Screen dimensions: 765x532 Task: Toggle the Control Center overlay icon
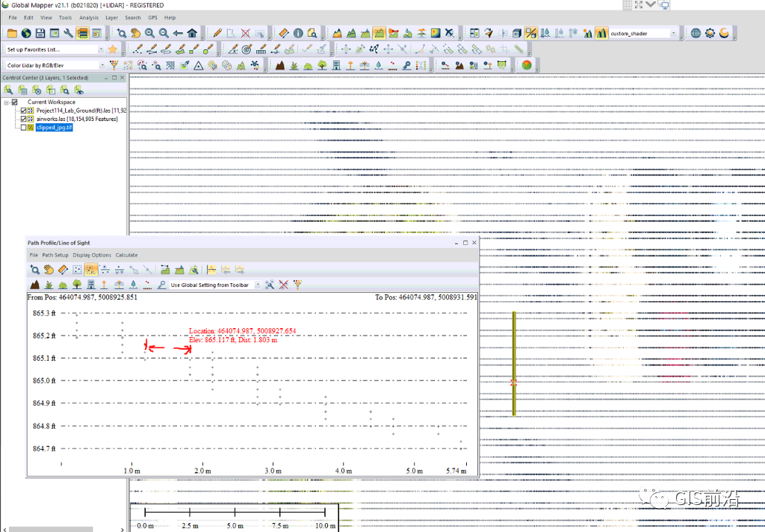(x=82, y=33)
